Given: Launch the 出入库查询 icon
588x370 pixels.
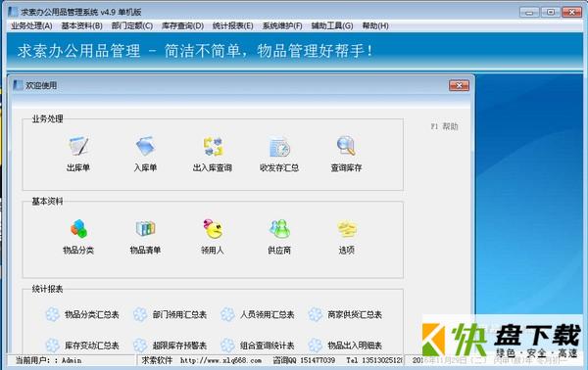Looking at the screenshot, I should pyautogui.click(x=213, y=146).
